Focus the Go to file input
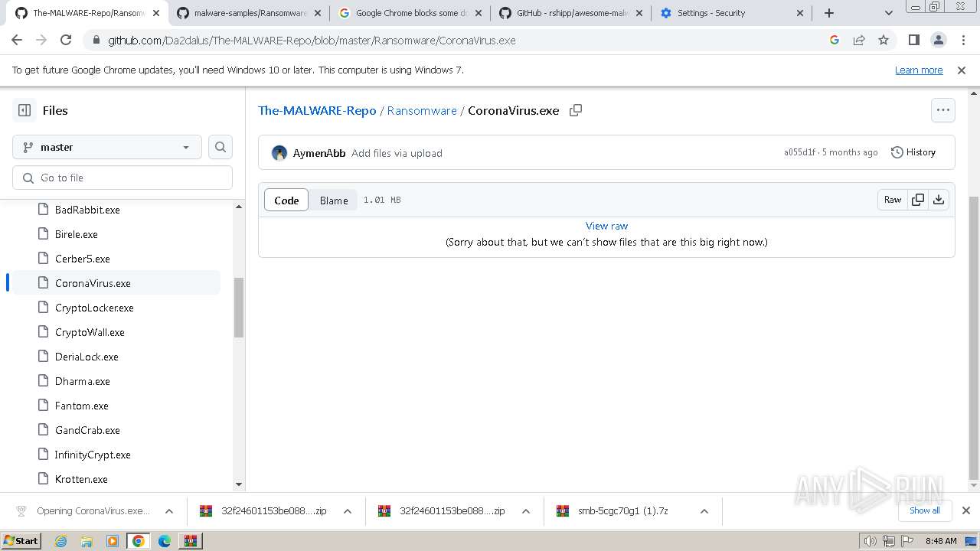The image size is (980, 551). click(x=122, y=178)
